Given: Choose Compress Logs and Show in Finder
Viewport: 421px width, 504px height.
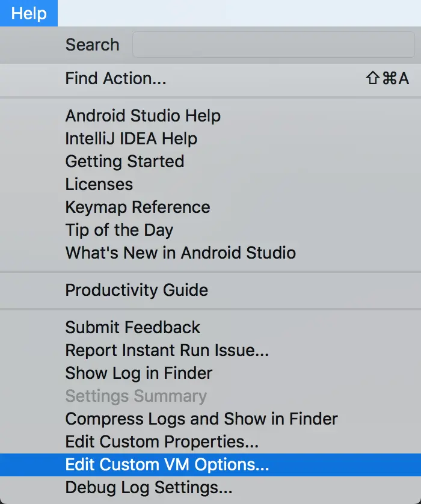Looking at the screenshot, I should 201,419.
